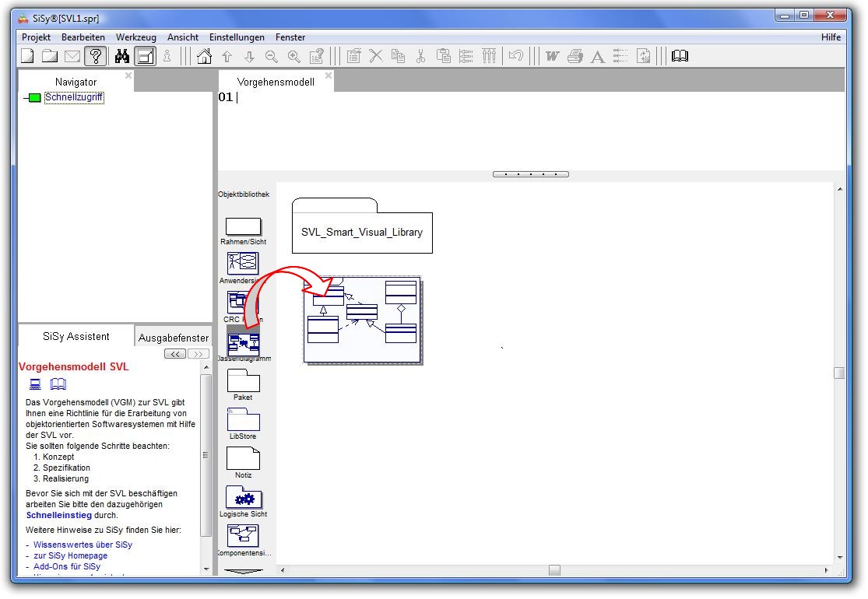Image resolution: width=868 pixels, height=599 pixels.
Task: Select the Rahmen/Sicht object in the library
Action: [x=243, y=226]
